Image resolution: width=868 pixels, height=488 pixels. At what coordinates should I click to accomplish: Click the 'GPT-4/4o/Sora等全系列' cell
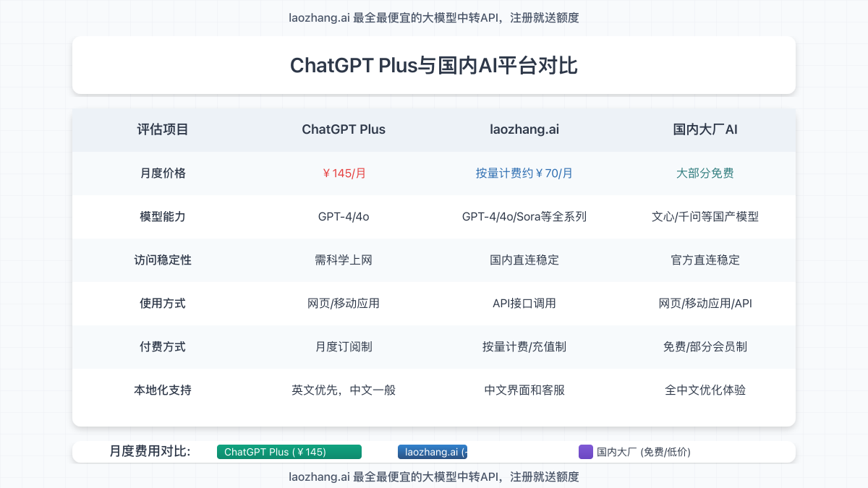(x=524, y=217)
